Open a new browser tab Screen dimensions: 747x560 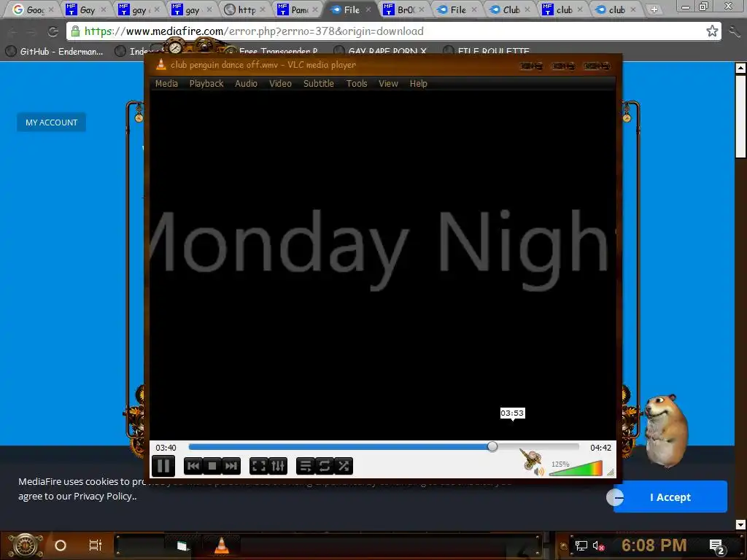pyautogui.click(x=654, y=9)
